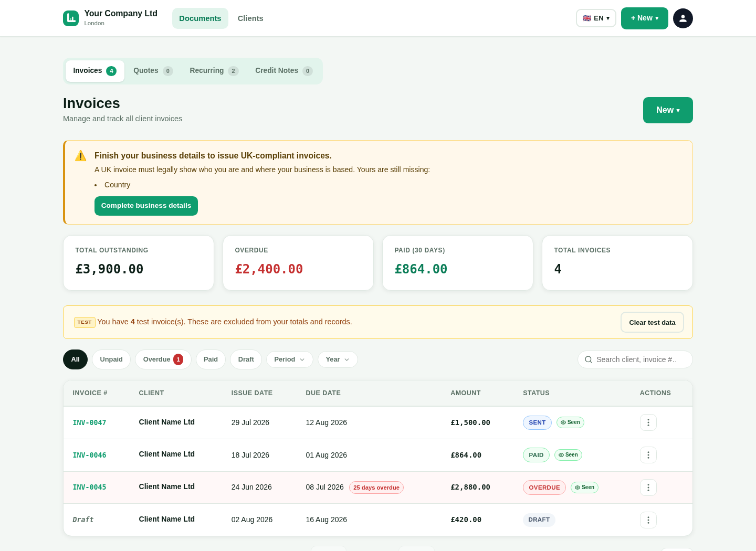Filter invoices by Overdue
This screenshot has width=756, height=551.
[x=163, y=359]
